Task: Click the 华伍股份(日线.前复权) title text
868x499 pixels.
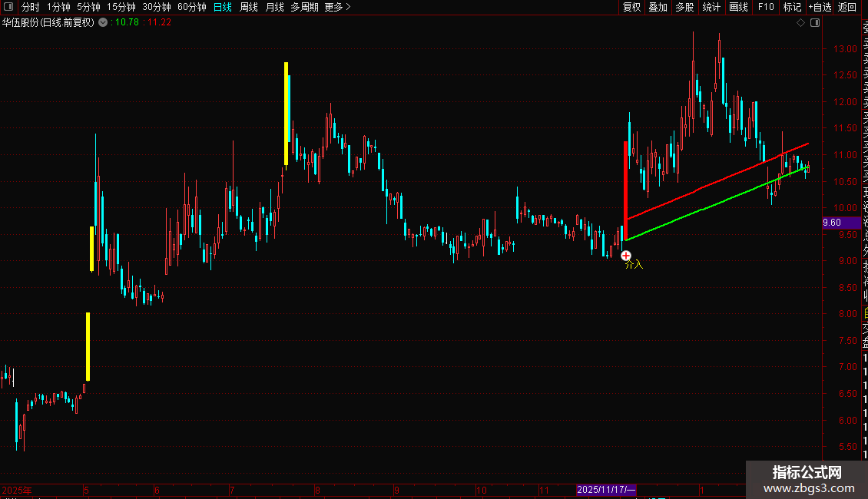Action: pos(48,23)
